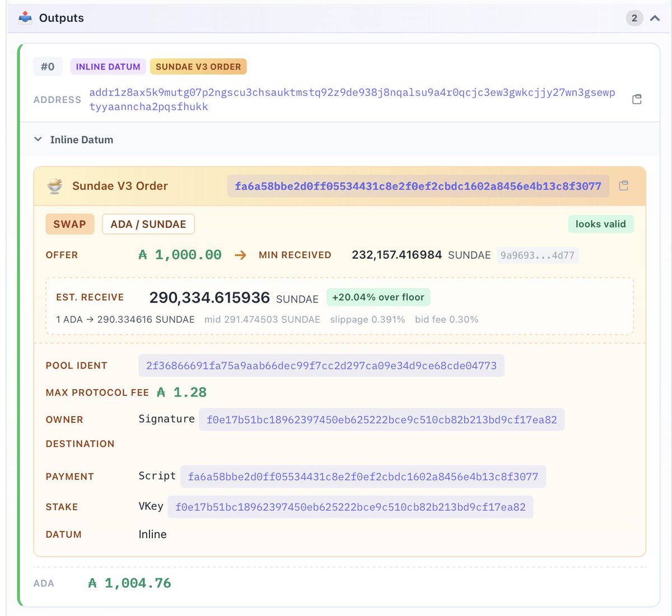Click the slippage 0.391% text
This screenshot has width=672, height=616.
[x=367, y=320]
